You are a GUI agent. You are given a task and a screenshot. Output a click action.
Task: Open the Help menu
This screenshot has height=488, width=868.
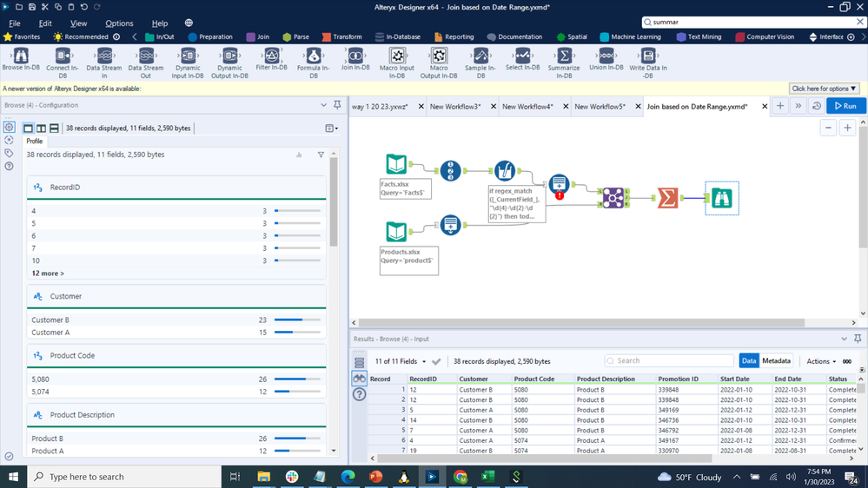point(159,23)
